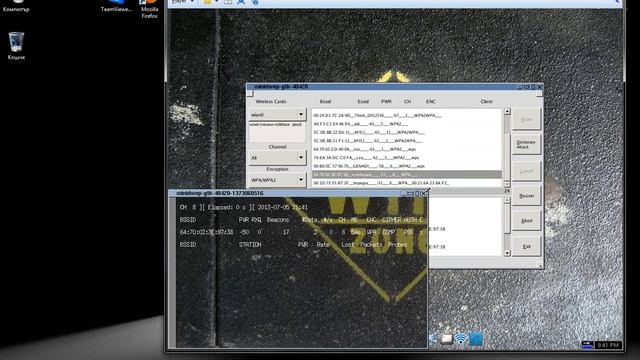Click the clock showing 9:41 PM
This screenshot has width=640, height=360.
[x=608, y=345]
